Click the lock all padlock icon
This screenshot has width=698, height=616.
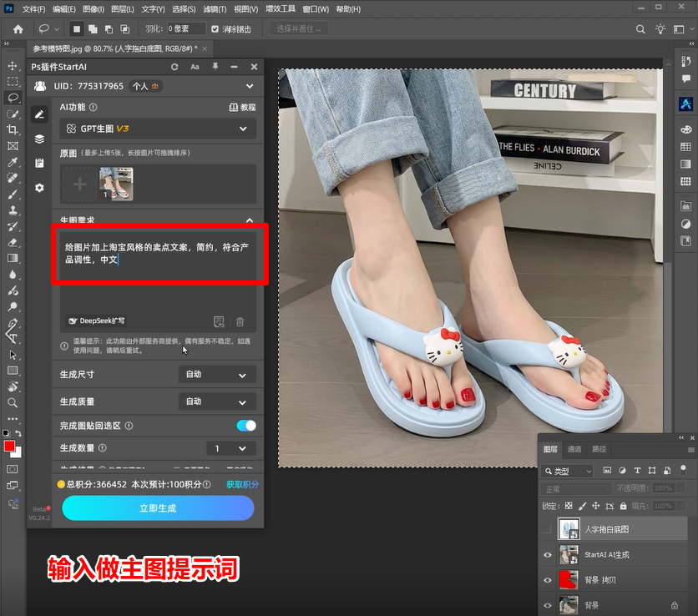[623, 506]
